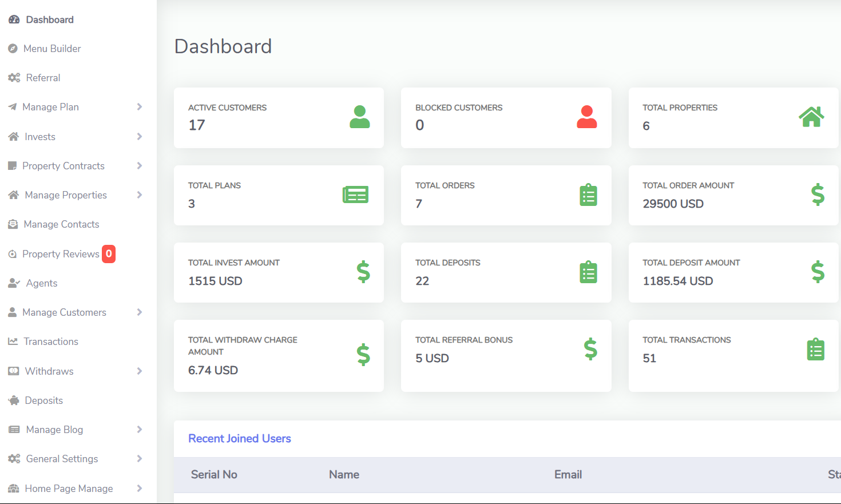Click dollar icon in Total Referral Bonus card
The width and height of the screenshot is (841, 504).
point(590,349)
